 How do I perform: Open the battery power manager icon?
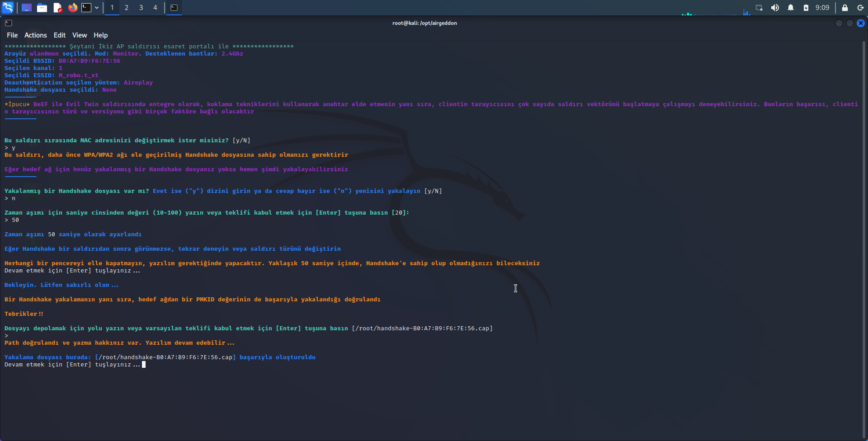(806, 8)
